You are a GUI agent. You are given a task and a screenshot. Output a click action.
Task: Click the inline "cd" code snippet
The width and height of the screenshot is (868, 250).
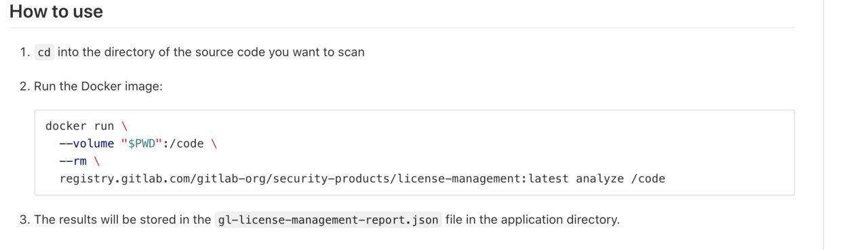tap(45, 52)
